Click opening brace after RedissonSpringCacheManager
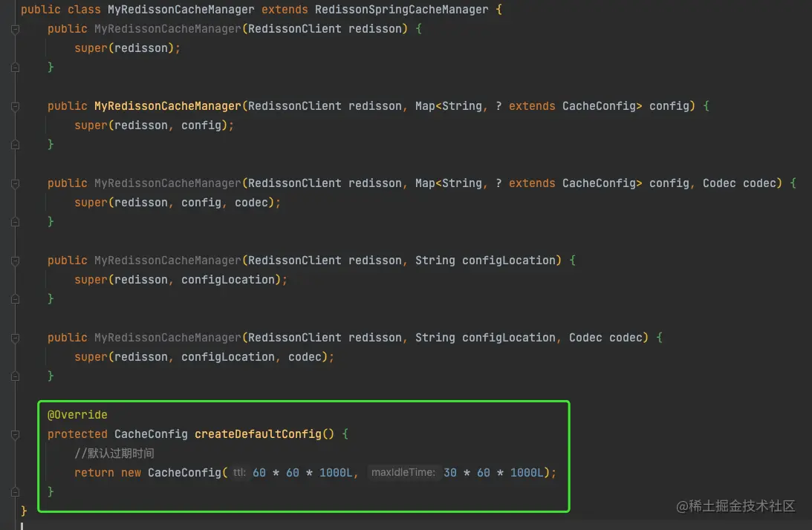 (x=498, y=10)
